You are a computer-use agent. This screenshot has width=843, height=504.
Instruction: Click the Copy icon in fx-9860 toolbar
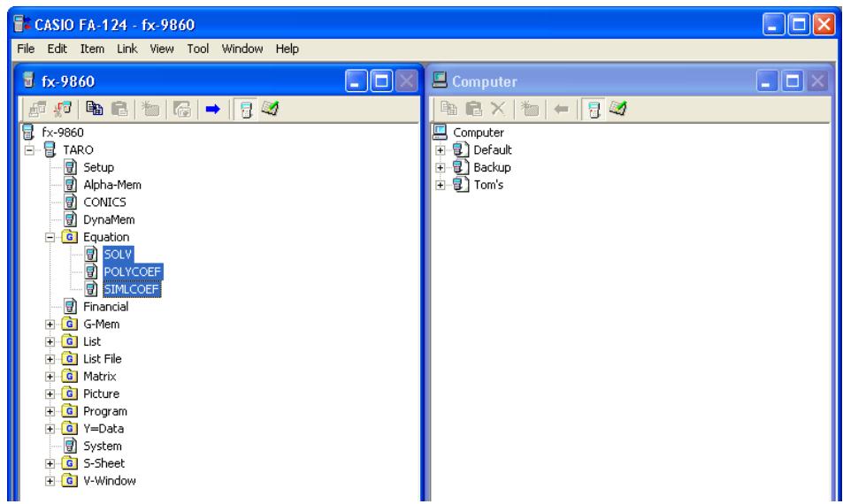point(95,109)
